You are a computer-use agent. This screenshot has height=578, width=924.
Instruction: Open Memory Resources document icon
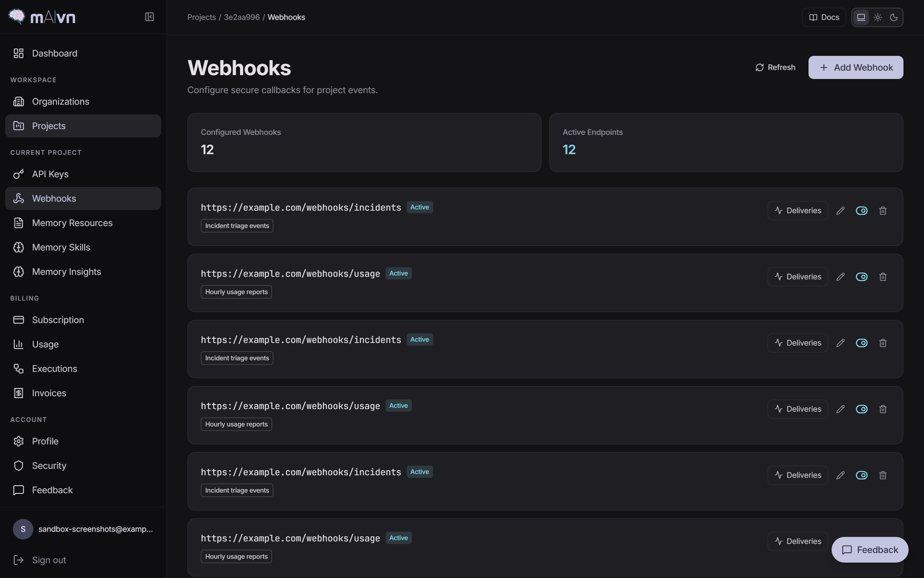tap(18, 223)
